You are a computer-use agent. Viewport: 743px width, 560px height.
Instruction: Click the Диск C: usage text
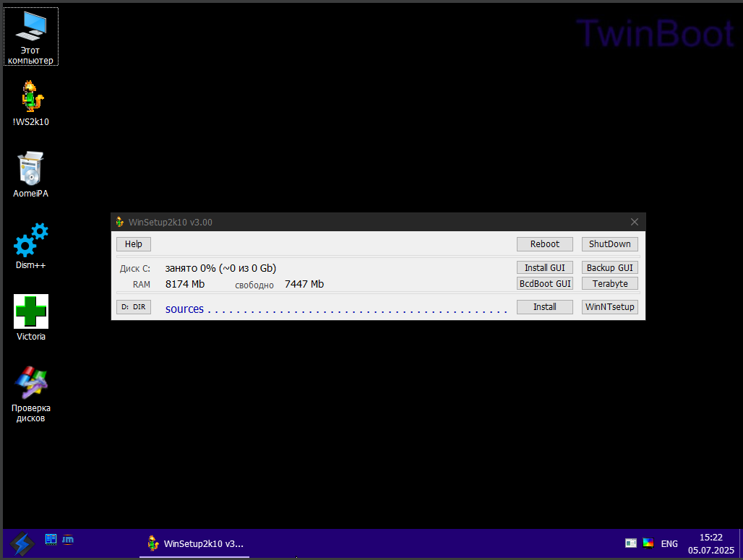[x=220, y=268]
